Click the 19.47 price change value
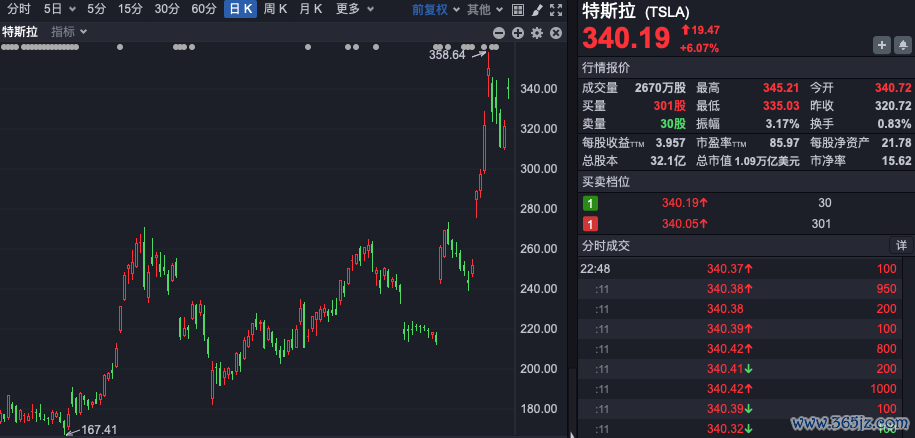The width and height of the screenshot is (915, 438). [706, 30]
